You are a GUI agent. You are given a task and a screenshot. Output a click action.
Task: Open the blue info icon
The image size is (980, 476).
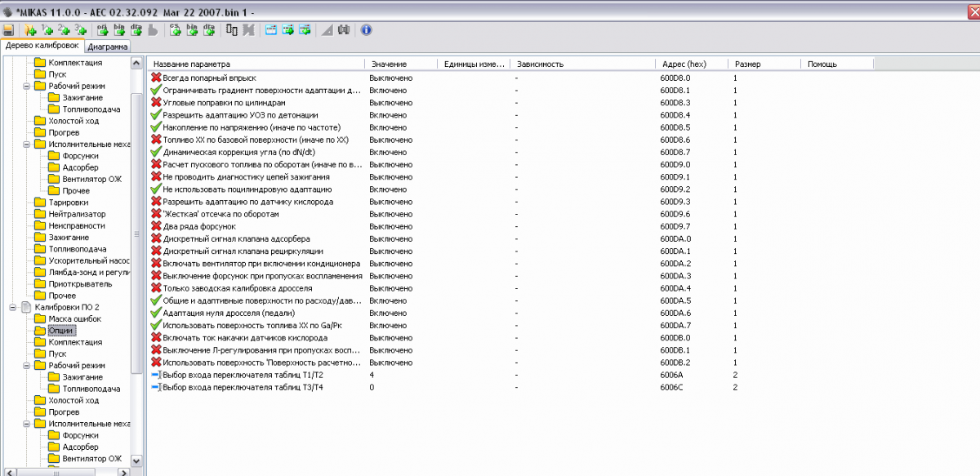pyautogui.click(x=366, y=30)
